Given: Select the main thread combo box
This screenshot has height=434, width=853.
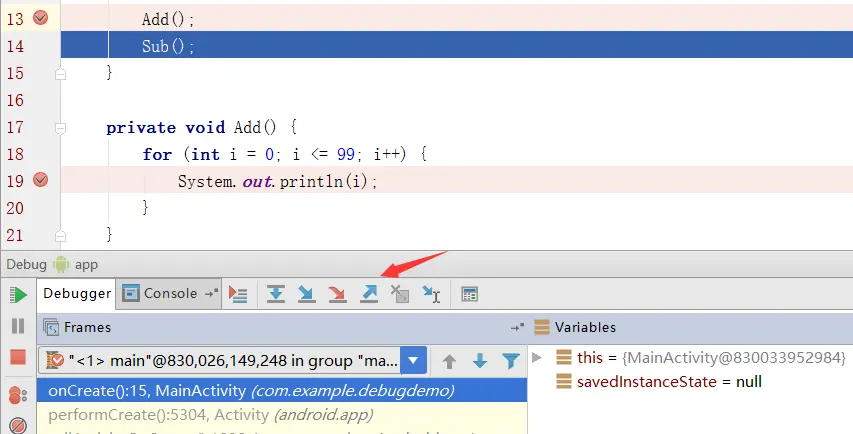Looking at the screenshot, I should click(x=232, y=360).
